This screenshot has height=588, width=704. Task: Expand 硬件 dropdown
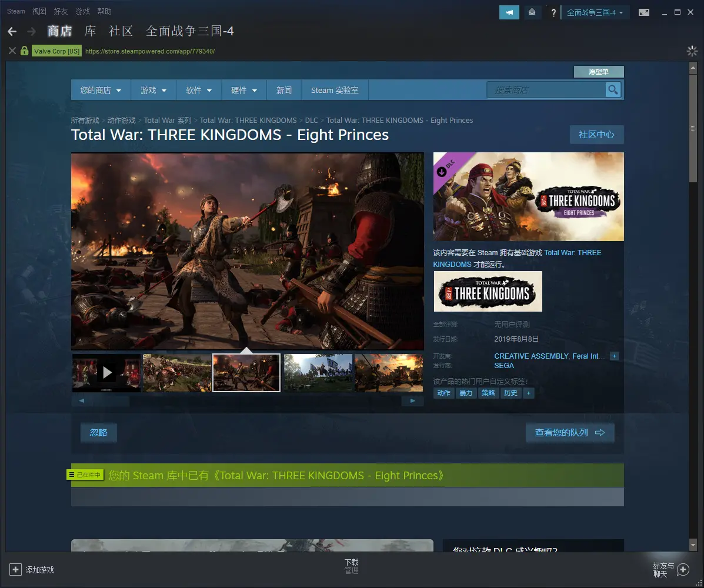[244, 90]
